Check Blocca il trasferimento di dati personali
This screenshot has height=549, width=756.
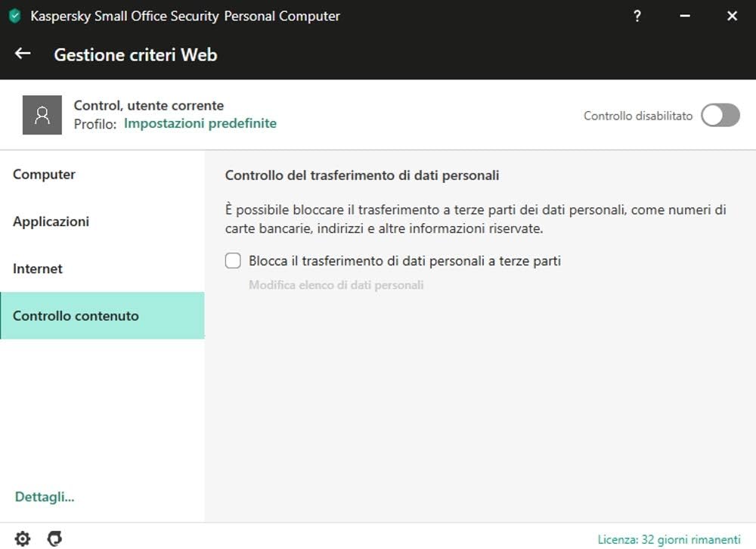click(x=233, y=261)
